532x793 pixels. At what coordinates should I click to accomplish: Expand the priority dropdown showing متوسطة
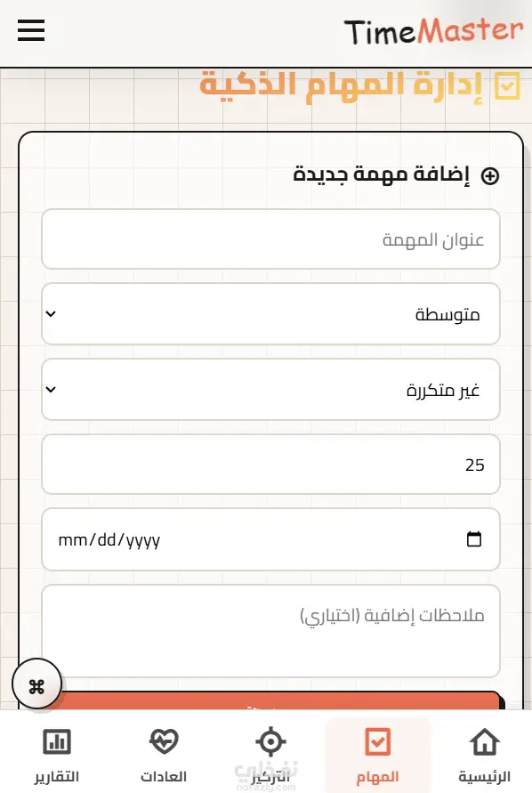[x=270, y=314]
